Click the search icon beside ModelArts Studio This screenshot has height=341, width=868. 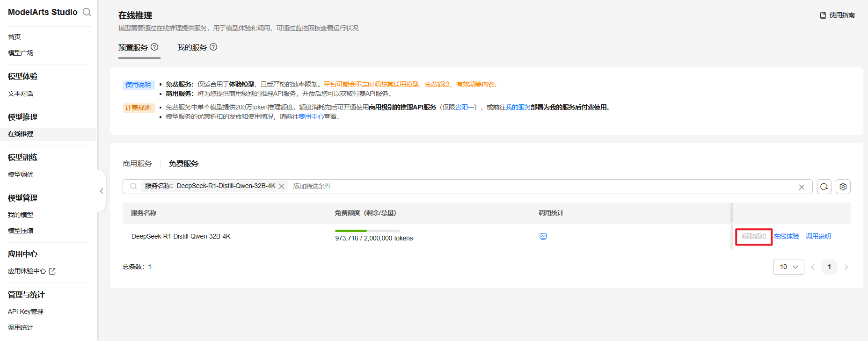(87, 12)
